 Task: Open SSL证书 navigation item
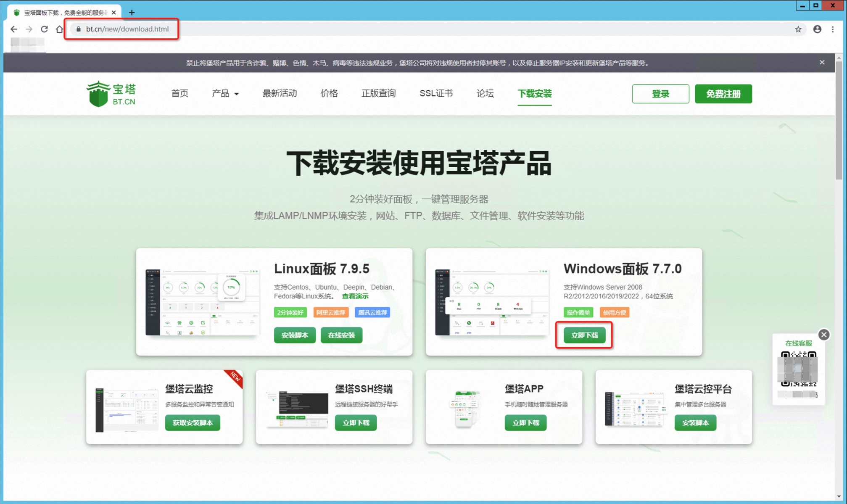pyautogui.click(x=436, y=93)
